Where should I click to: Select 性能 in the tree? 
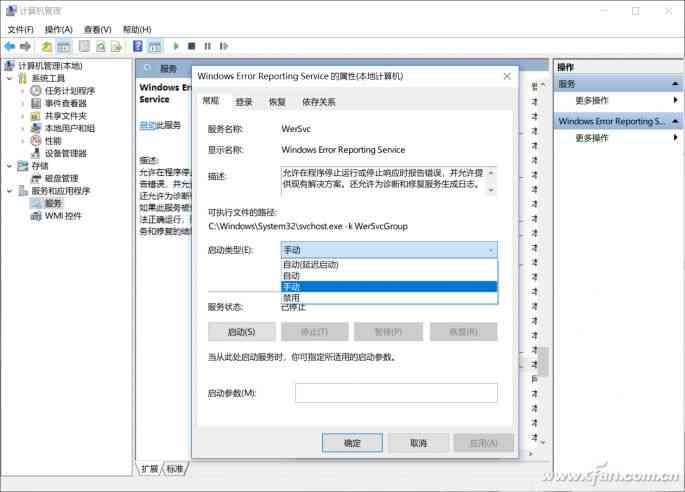(53, 141)
